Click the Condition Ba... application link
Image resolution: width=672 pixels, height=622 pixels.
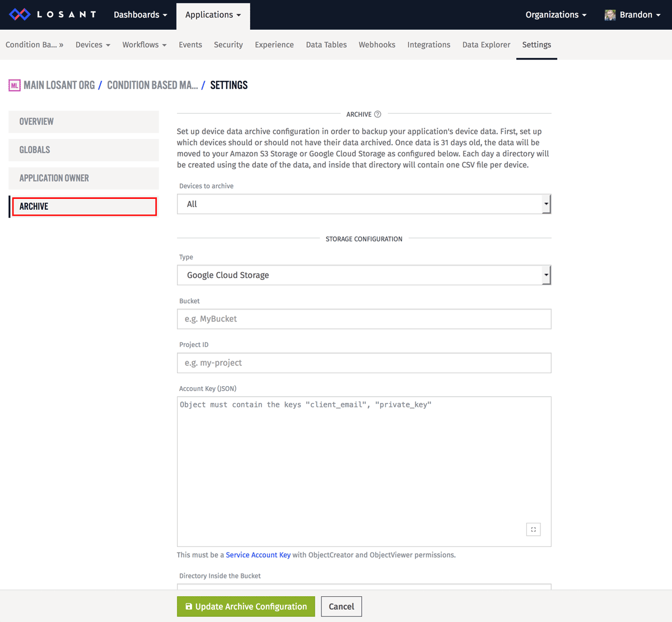coord(35,45)
